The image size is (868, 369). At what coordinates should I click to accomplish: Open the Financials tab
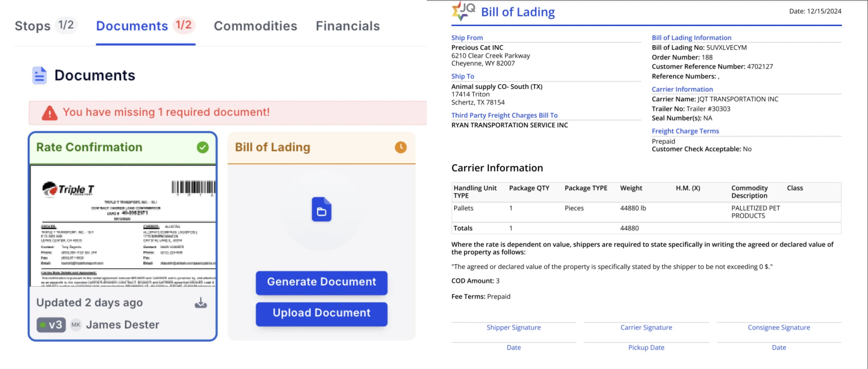[348, 26]
